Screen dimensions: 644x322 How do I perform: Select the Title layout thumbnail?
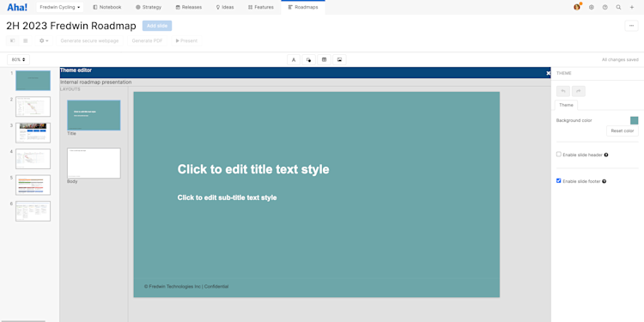[94, 115]
